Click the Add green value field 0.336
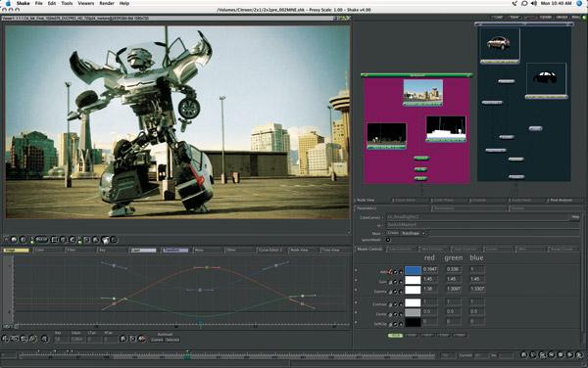 coord(454,269)
